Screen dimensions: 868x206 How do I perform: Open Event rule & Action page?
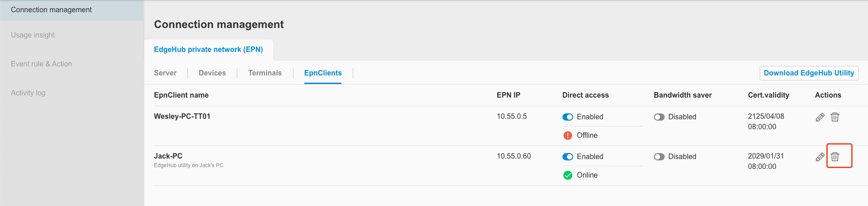(42, 64)
